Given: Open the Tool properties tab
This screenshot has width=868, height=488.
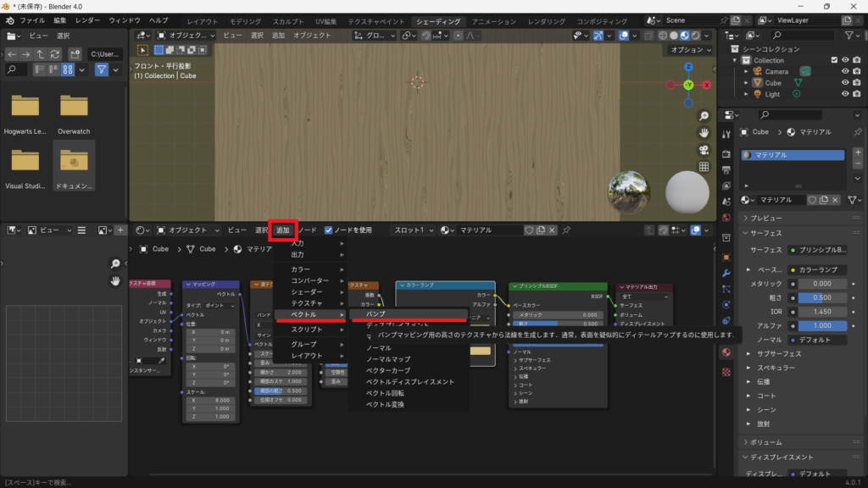Looking at the screenshot, I should [726, 135].
